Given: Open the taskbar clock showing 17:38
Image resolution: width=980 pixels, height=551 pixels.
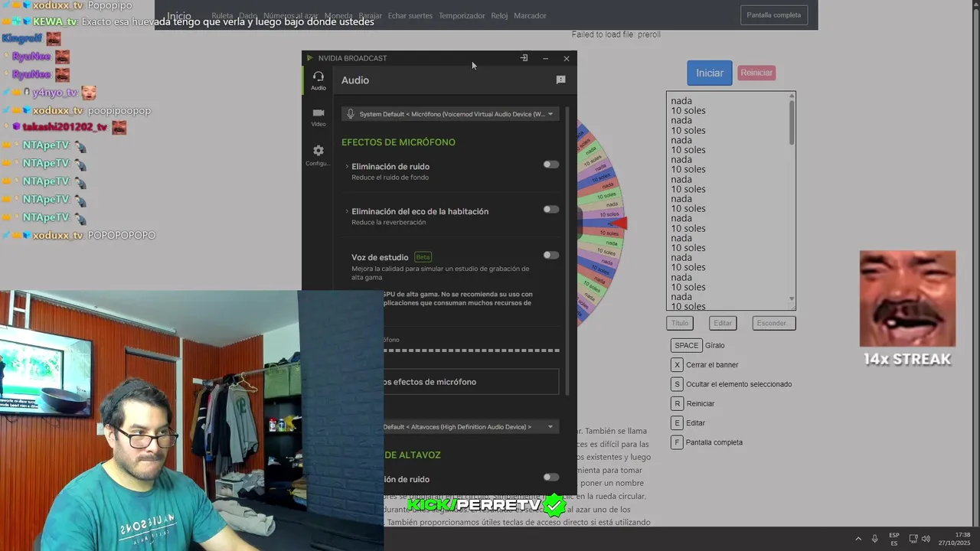Looking at the screenshot, I should [x=955, y=539].
